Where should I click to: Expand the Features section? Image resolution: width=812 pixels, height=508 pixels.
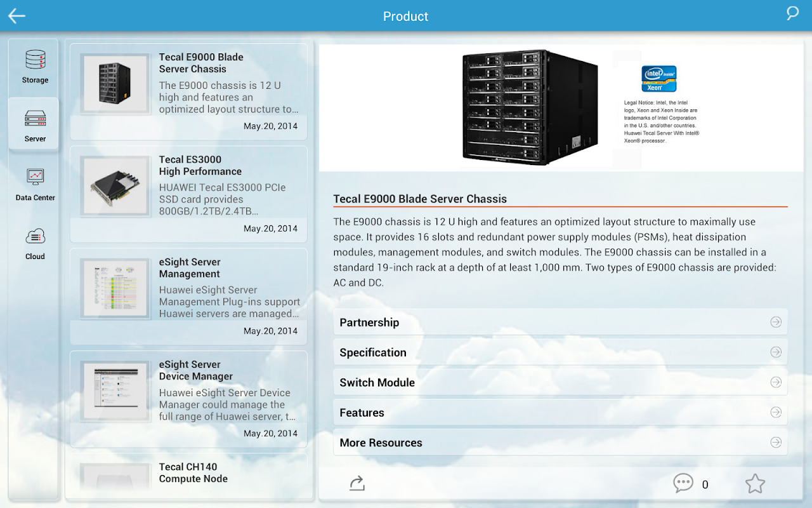560,413
